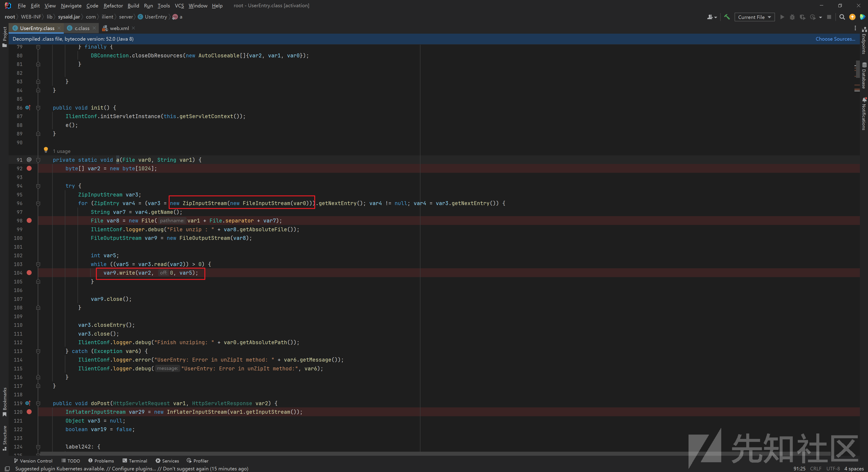The width and height of the screenshot is (868, 472).
Task: Click the Debug bug icon in toolbar
Action: pyautogui.click(x=792, y=17)
